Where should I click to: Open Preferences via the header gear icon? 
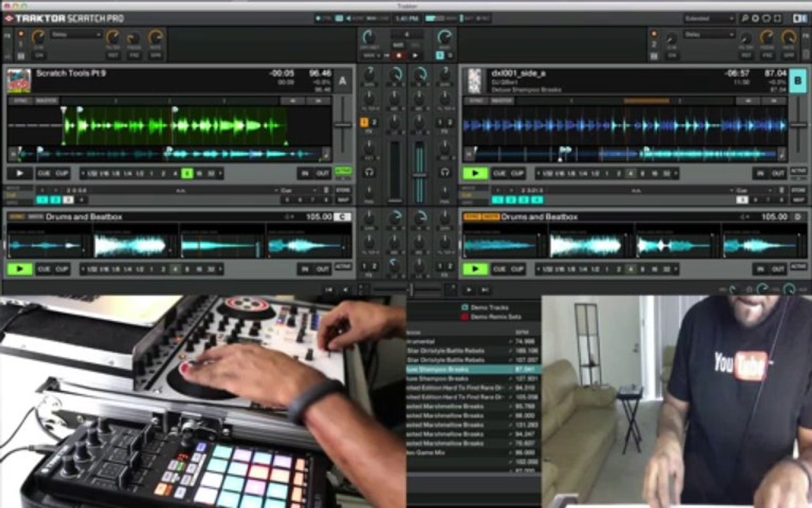click(756, 18)
